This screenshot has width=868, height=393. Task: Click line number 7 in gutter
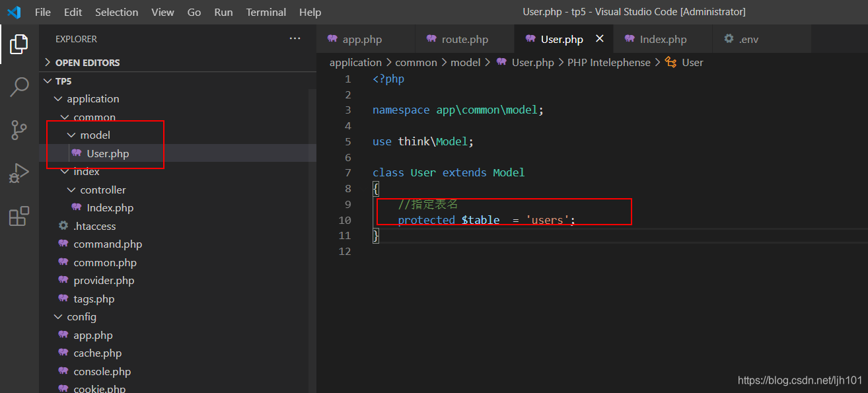[x=348, y=172]
